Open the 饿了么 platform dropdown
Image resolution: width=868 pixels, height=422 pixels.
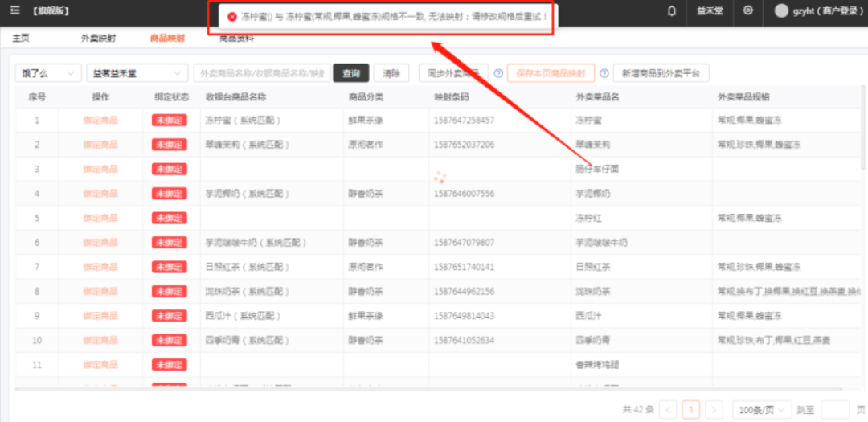tap(48, 73)
